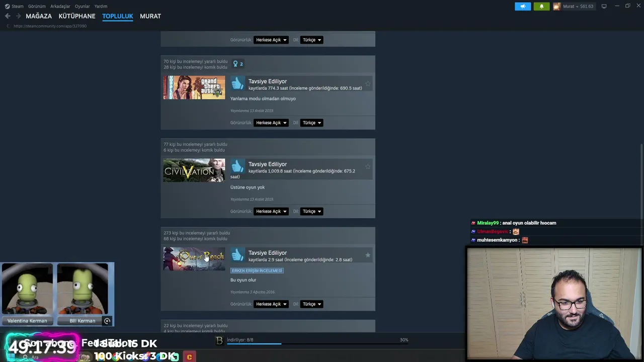This screenshot has height=362, width=644.
Task: Open the Yardım menu
Action: coord(101,6)
